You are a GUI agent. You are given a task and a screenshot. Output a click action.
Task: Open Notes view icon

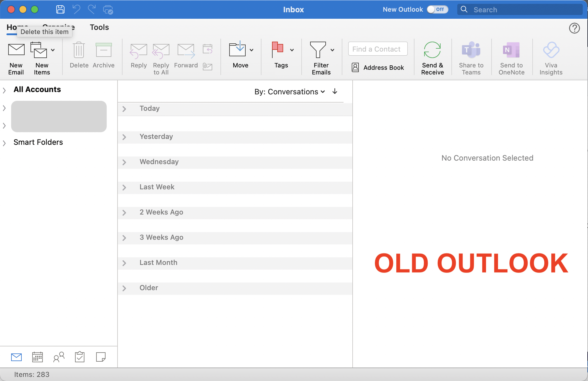pyautogui.click(x=101, y=357)
